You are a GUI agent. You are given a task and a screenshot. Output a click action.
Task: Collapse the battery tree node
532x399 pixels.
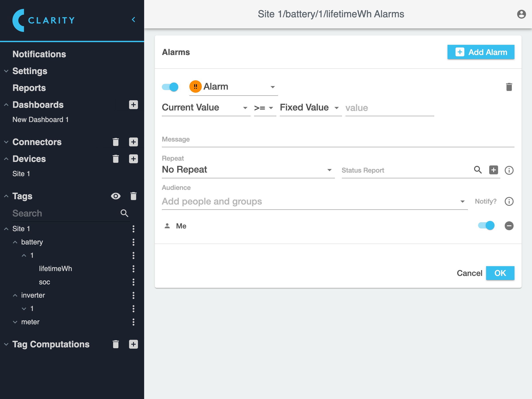pyautogui.click(x=15, y=242)
